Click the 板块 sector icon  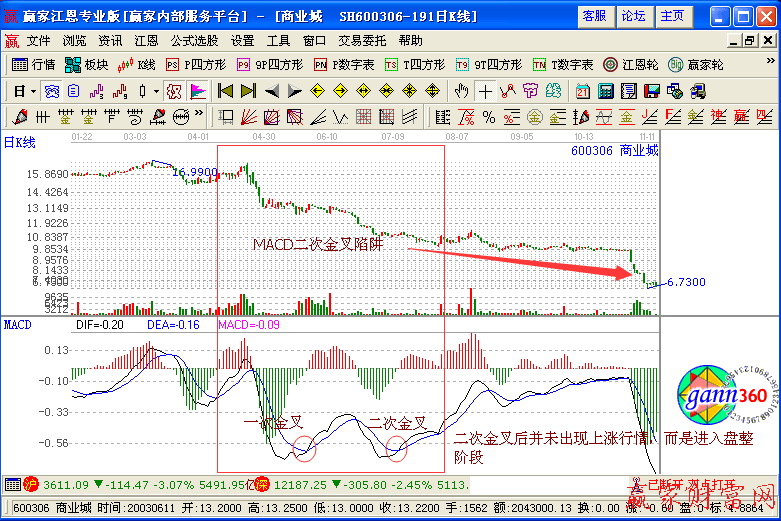[86, 64]
